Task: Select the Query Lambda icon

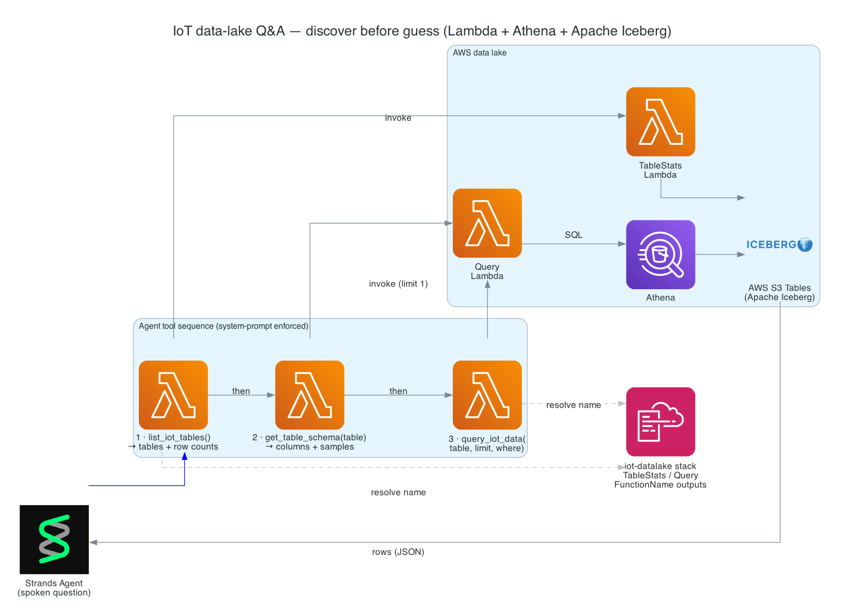Action: 487,223
